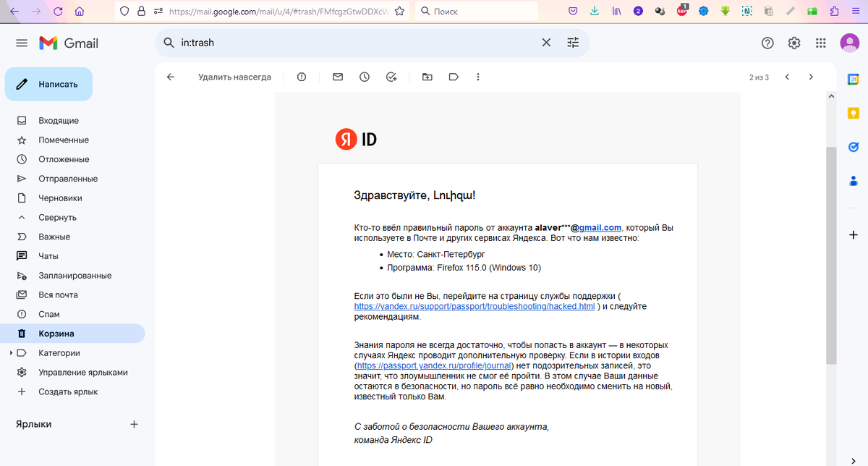Click the Gmail logo
868x466 pixels.
click(x=69, y=43)
